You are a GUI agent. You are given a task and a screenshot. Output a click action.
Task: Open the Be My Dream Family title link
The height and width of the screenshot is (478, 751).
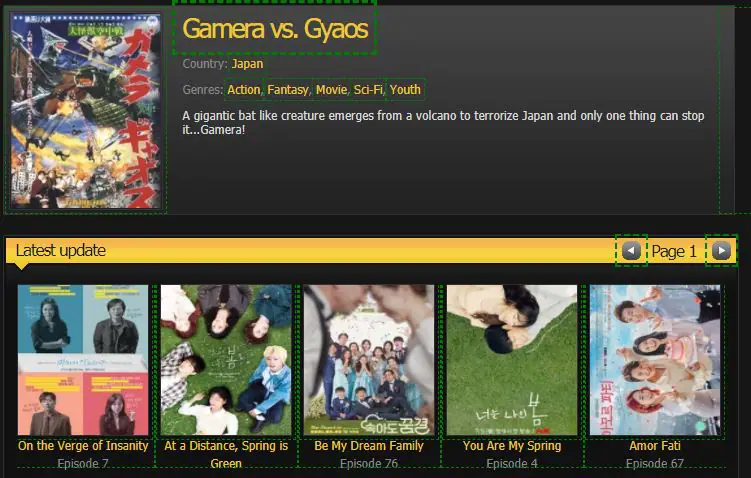click(369, 446)
